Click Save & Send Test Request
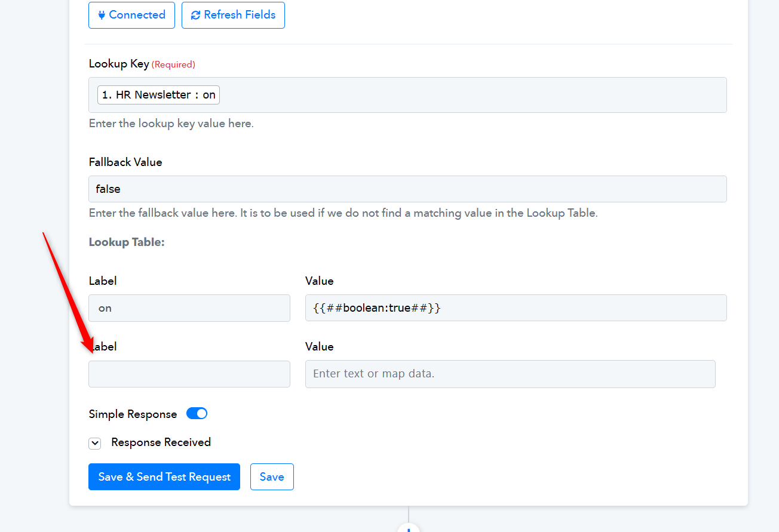The image size is (779, 532). 164,476
